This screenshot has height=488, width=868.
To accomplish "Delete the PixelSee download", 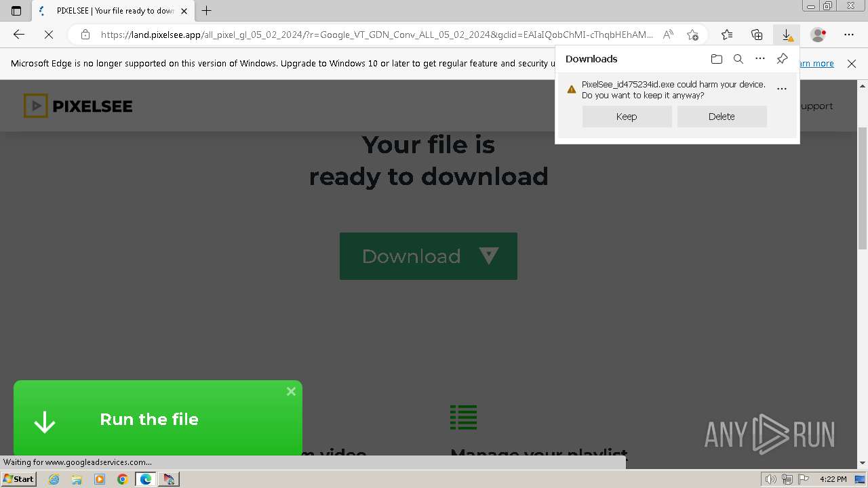I will click(722, 117).
